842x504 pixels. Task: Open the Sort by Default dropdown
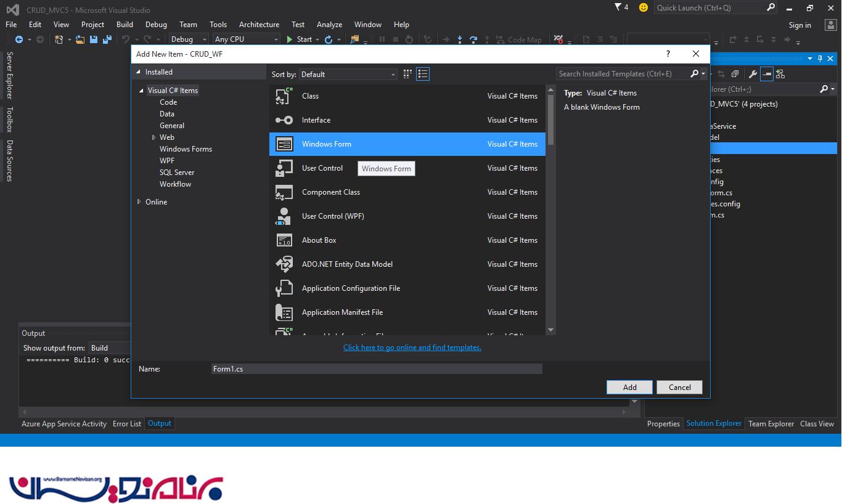(348, 74)
